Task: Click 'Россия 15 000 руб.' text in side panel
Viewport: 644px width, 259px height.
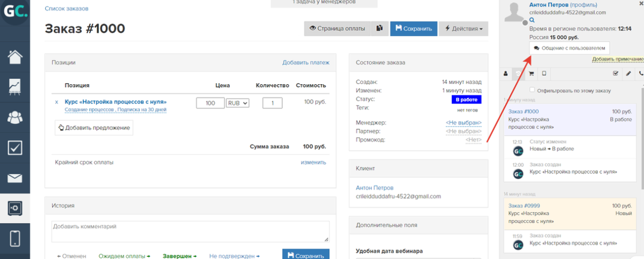Action: [553, 38]
